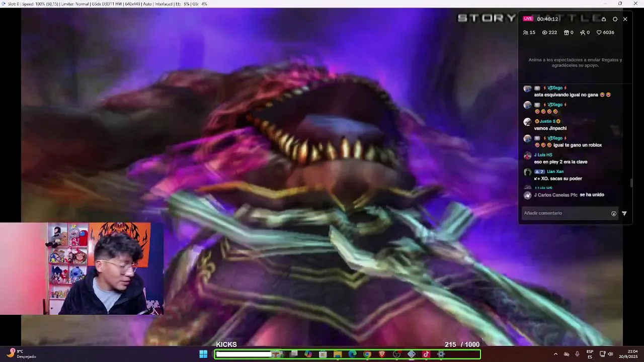This screenshot has height=362, width=644.
Task: Open Copilot from taskbar
Action: 308,354
